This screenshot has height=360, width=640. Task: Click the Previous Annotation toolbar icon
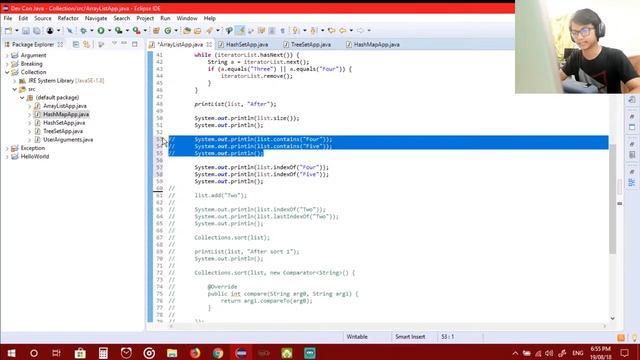[313, 30]
